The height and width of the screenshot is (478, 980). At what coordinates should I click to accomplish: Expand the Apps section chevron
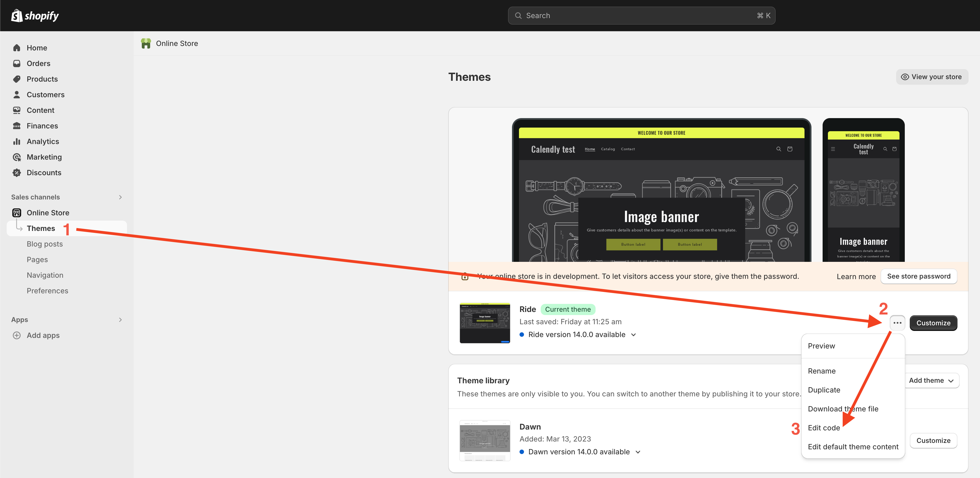coord(120,320)
